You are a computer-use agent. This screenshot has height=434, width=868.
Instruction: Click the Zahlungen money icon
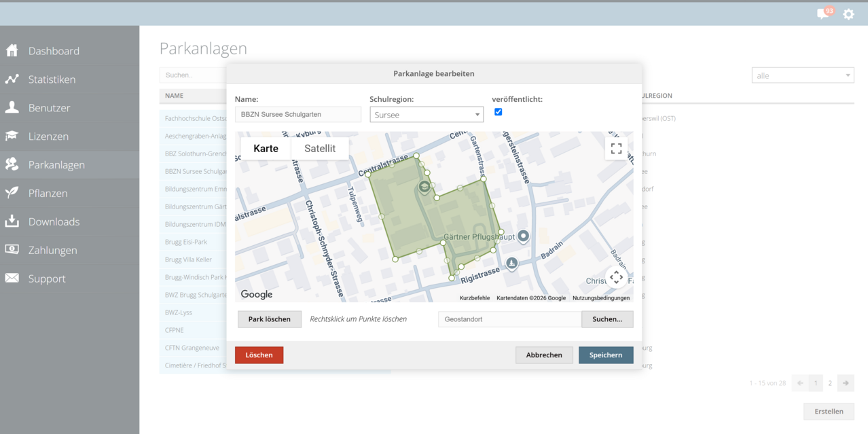12,250
